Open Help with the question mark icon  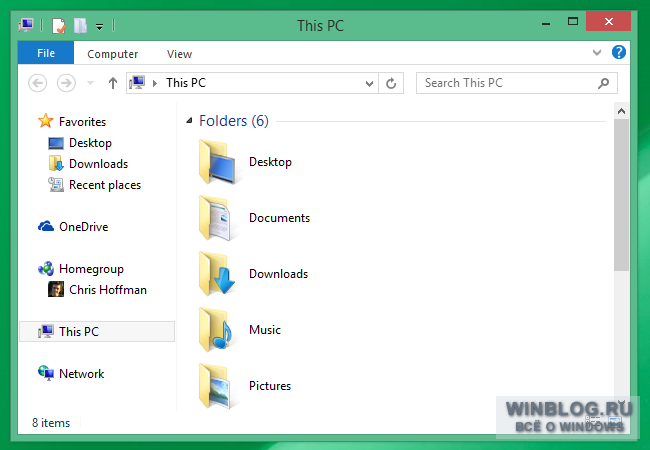(618, 52)
